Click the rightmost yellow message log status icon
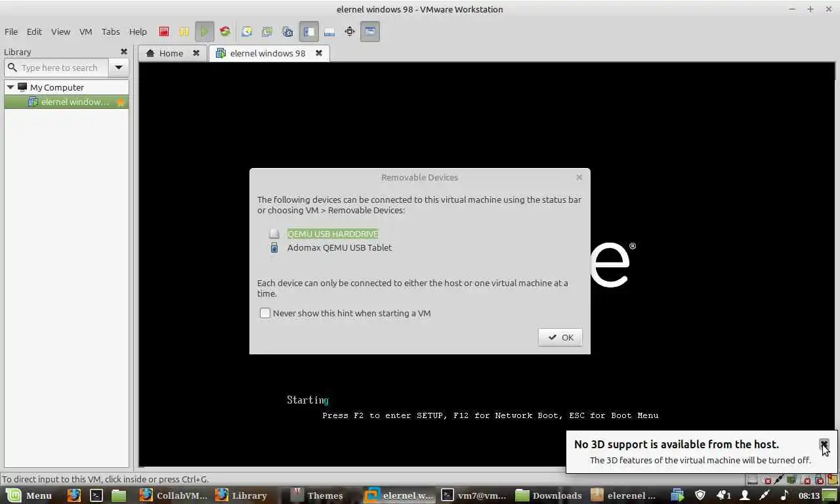 coord(832,480)
